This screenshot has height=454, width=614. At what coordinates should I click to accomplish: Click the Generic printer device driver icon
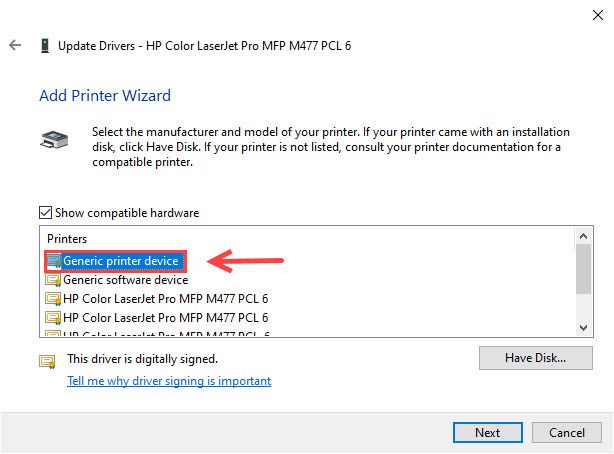coord(54,261)
